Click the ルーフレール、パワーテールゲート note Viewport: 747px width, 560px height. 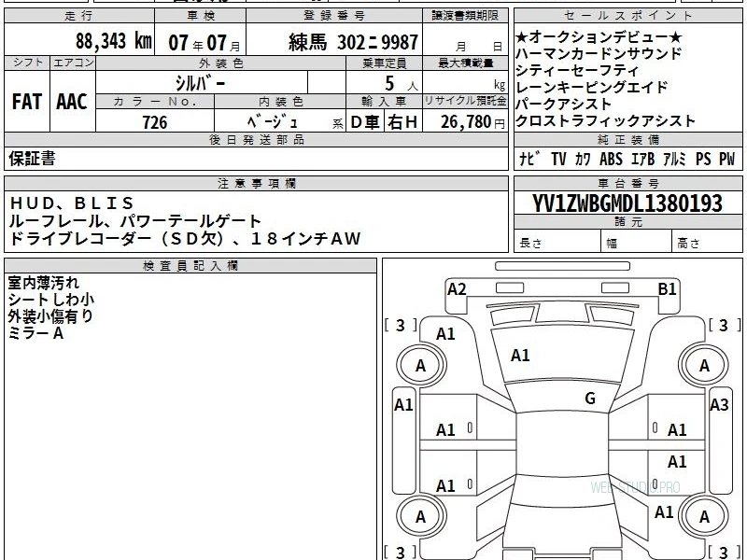pyautogui.click(x=135, y=221)
